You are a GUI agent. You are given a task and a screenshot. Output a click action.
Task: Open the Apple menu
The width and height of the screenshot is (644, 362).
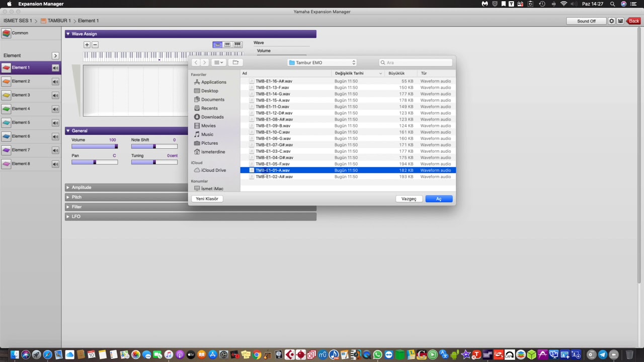9,4
